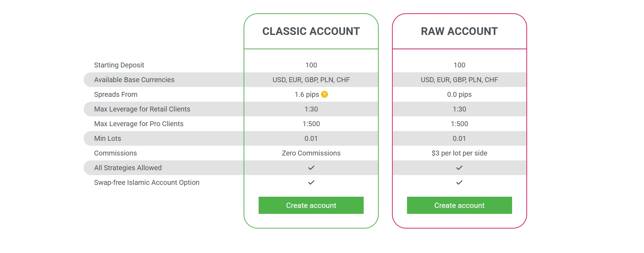Image resolution: width=644 pixels, height=253 pixels.
Task: Click the Spreads From row label
Action: click(x=115, y=94)
